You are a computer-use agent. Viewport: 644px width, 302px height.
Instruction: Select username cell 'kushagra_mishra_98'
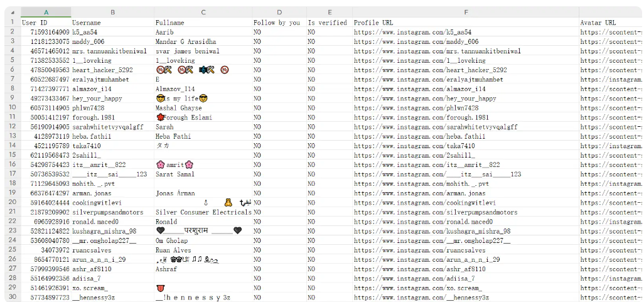(x=112, y=231)
